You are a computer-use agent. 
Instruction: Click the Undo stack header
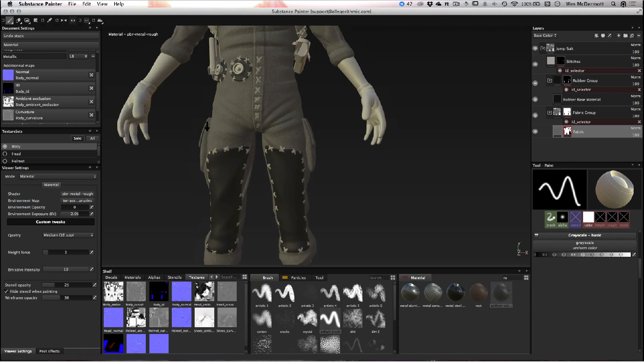click(x=50, y=36)
